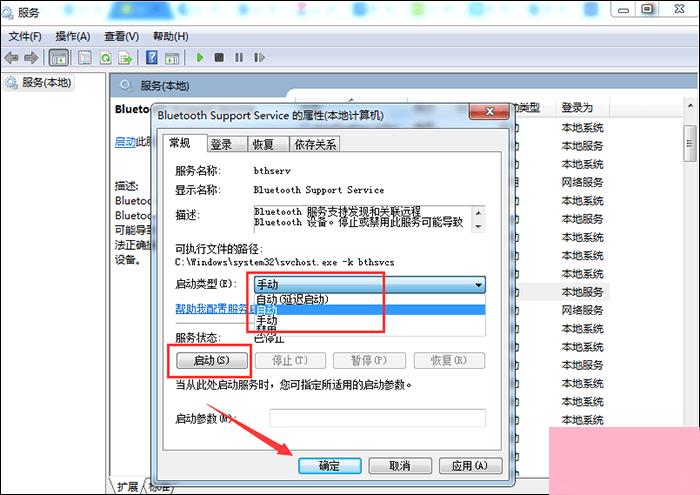
Task: Click the 帮助我配置服务 help link
Action: [216, 308]
